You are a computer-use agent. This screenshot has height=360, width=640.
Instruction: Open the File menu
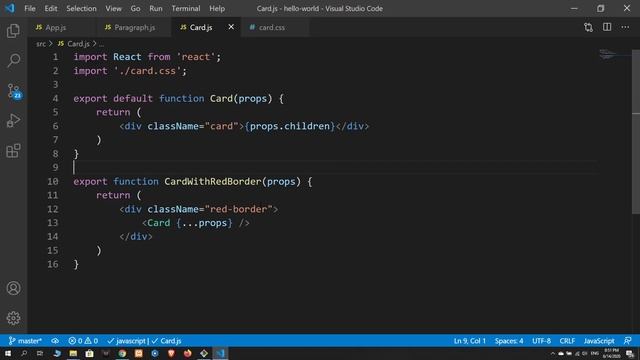(x=30, y=9)
